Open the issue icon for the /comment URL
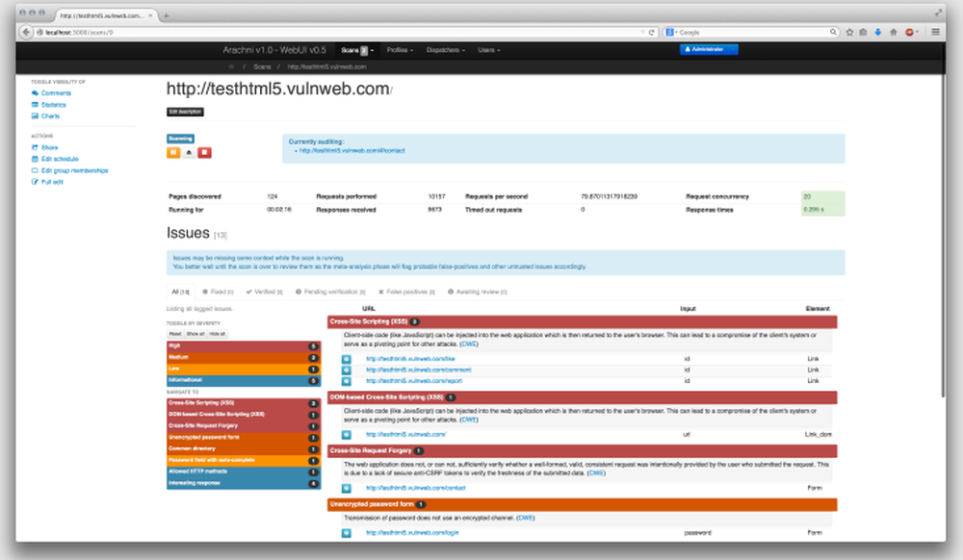 tap(347, 370)
